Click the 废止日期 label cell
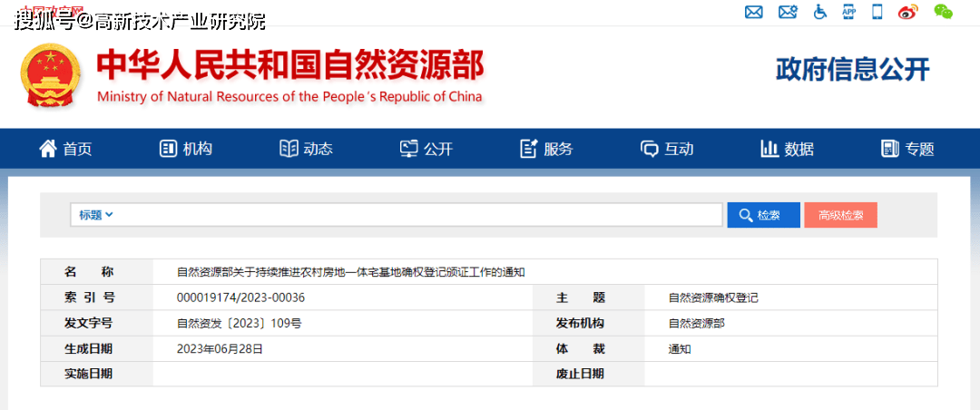 pyautogui.click(x=588, y=374)
